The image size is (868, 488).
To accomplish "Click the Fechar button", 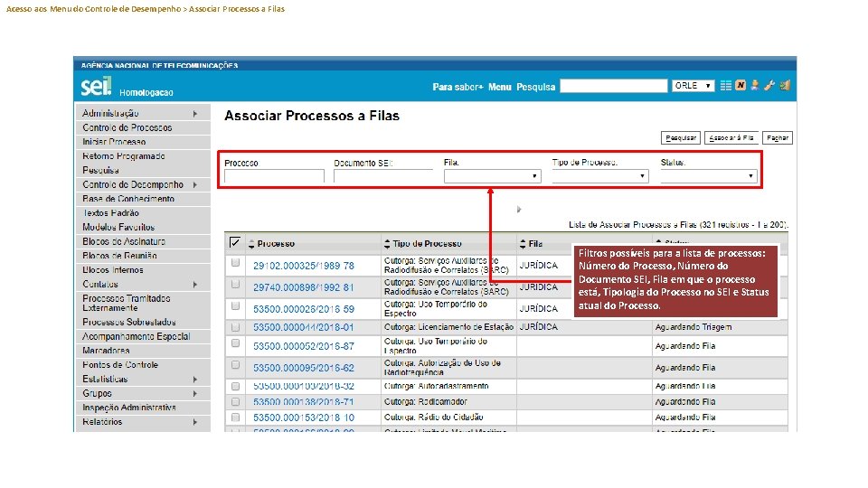I will tap(778, 137).
